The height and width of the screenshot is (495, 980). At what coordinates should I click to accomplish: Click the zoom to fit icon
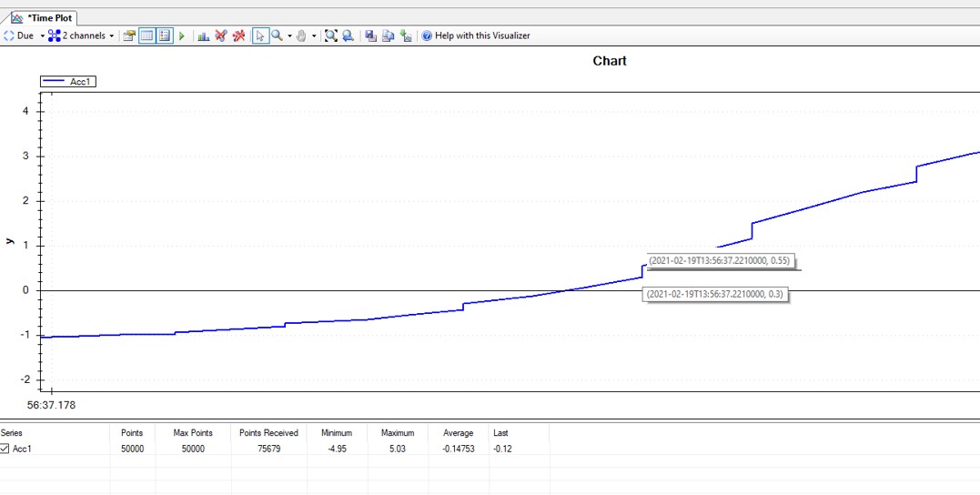(x=330, y=35)
